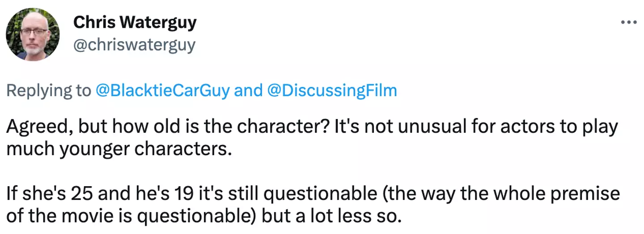Click the word 'Agreed' in the tweet

pyautogui.click(x=36, y=128)
